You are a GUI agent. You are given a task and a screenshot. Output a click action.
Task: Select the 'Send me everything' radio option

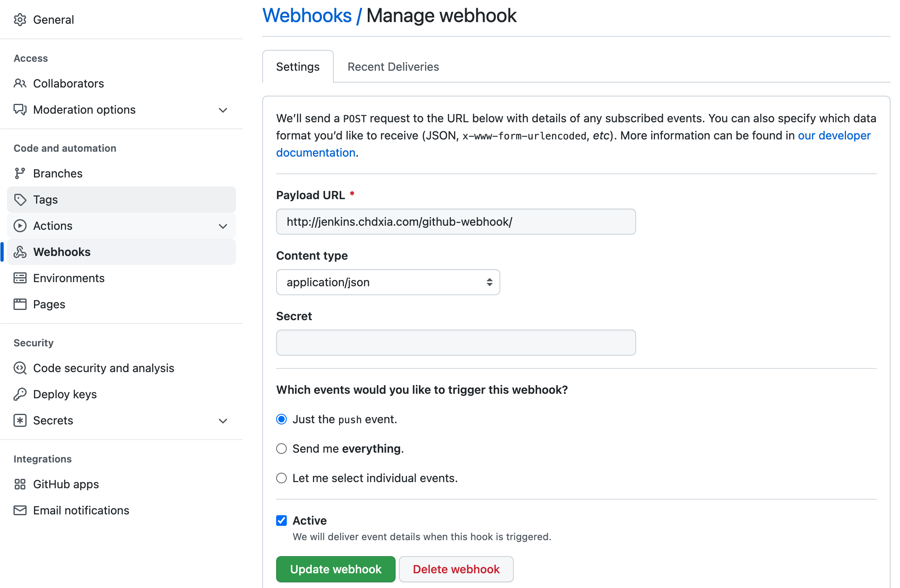281,449
